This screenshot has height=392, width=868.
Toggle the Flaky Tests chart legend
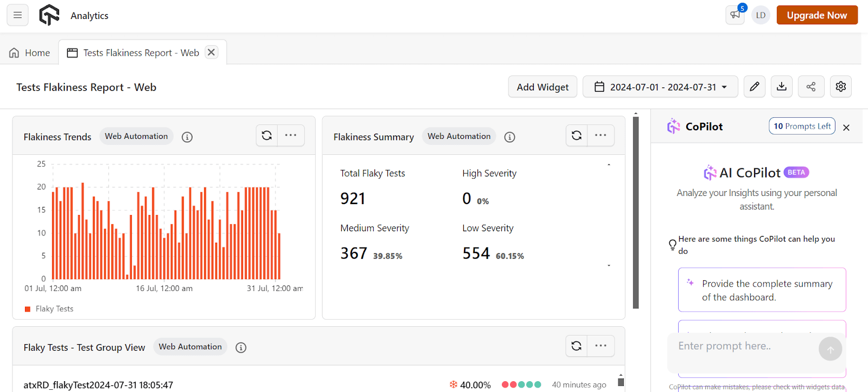tap(49, 309)
